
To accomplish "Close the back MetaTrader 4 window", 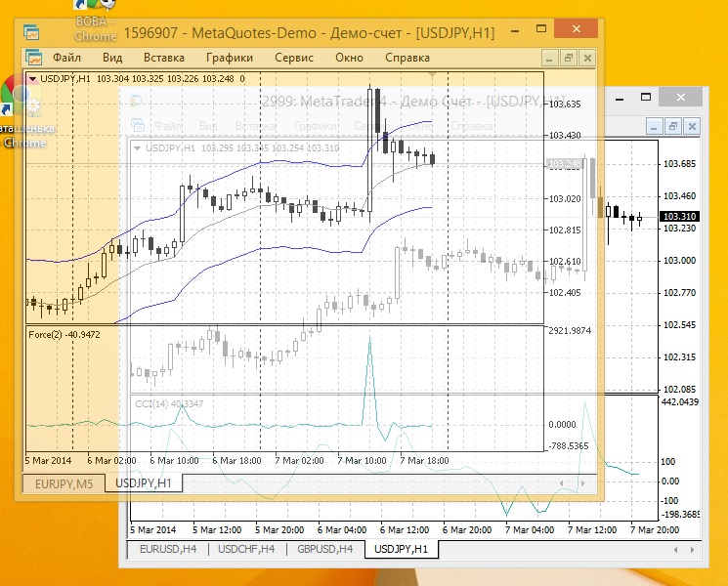I will tap(681, 97).
